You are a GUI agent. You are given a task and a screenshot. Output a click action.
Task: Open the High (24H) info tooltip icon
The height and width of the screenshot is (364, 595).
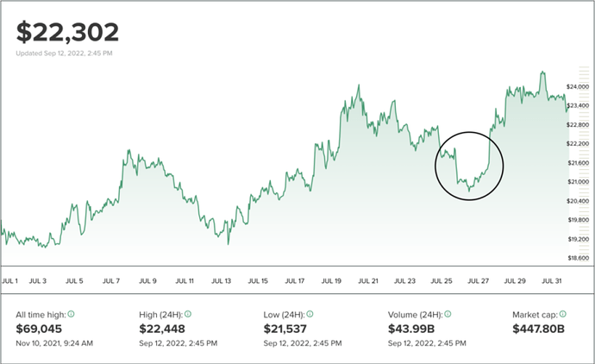pyautogui.click(x=187, y=314)
